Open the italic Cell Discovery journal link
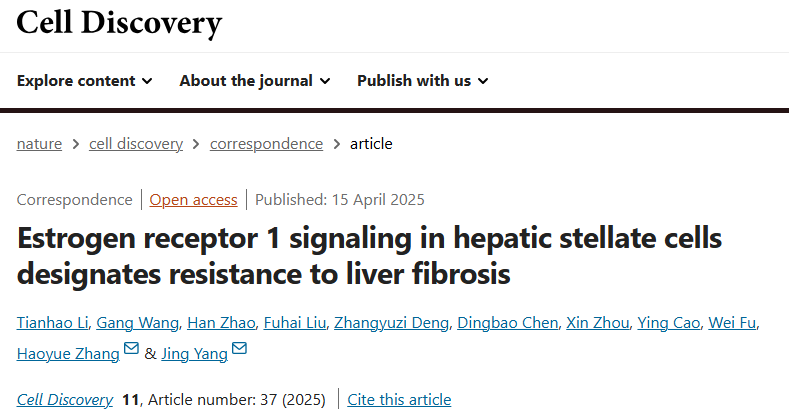The width and height of the screenshot is (789, 416). [64, 400]
